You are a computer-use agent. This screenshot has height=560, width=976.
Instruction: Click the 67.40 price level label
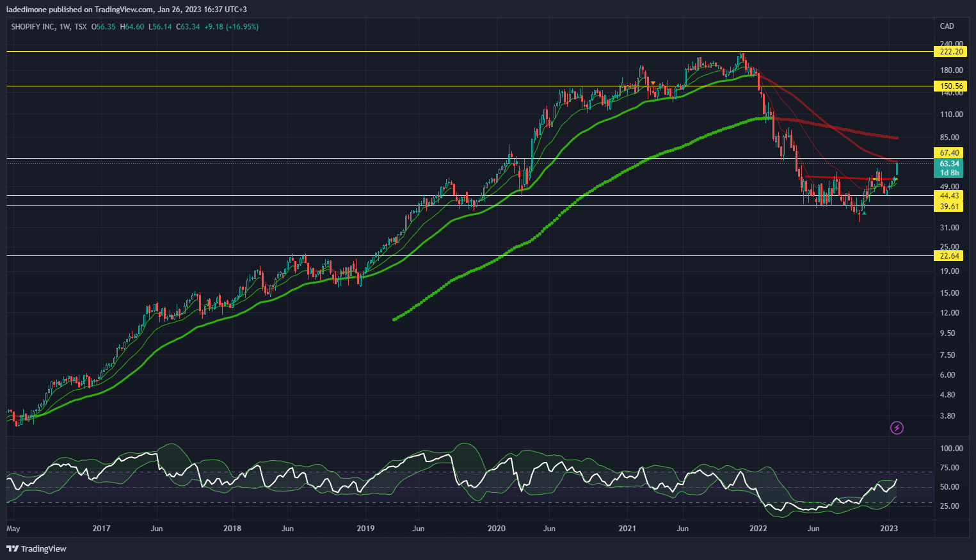948,153
